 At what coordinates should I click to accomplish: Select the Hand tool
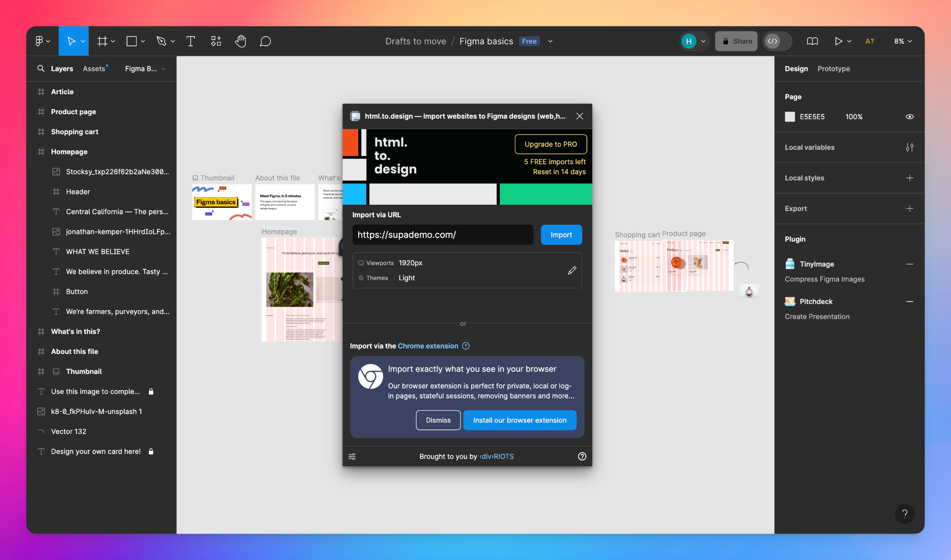pyautogui.click(x=240, y=41)
